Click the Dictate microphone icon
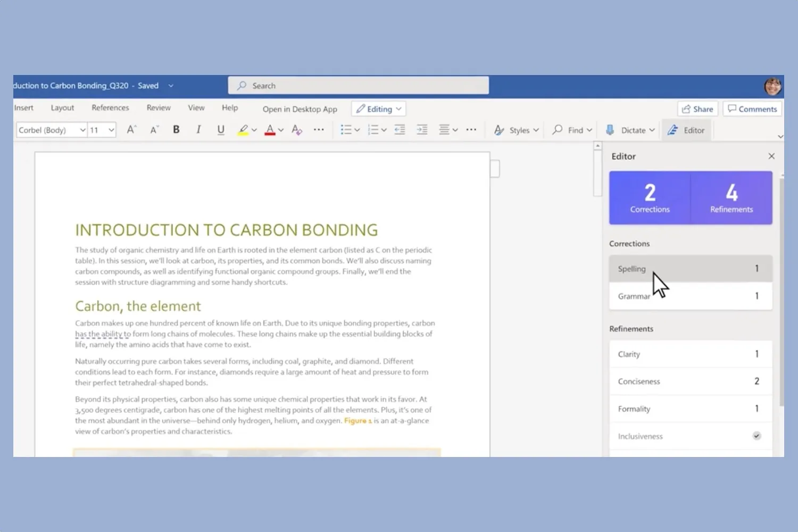The image size is (798, 532). point(610,130)
